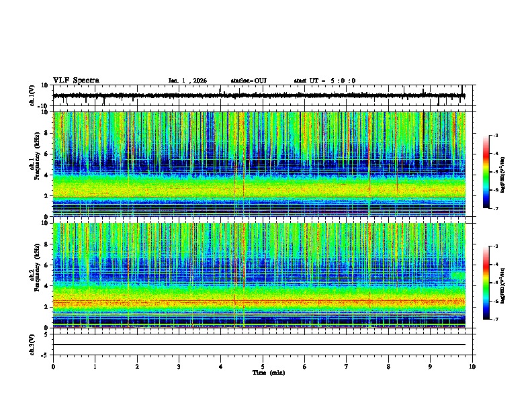
Task: Click the flat ch.3 voltage trace line
Action: click(259, 345)
